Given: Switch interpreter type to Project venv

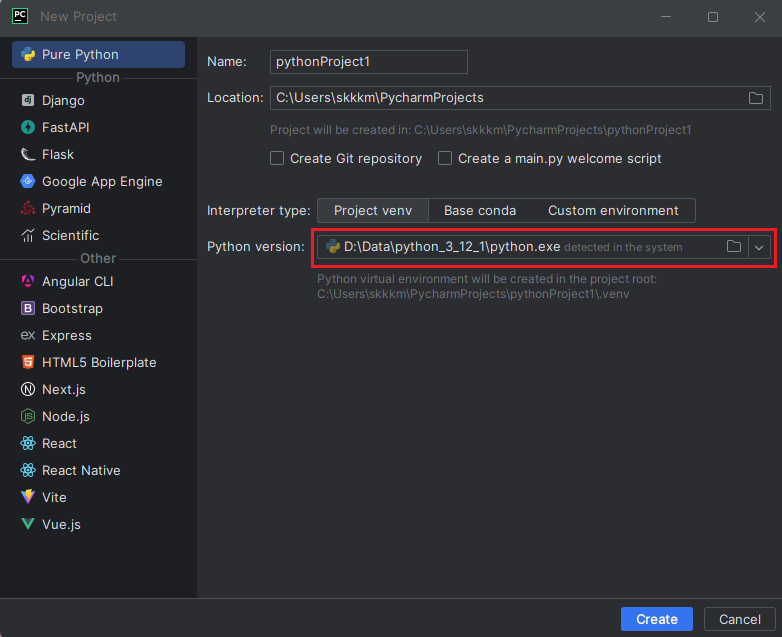Looking at the screenshot, I should click(373, 211).
